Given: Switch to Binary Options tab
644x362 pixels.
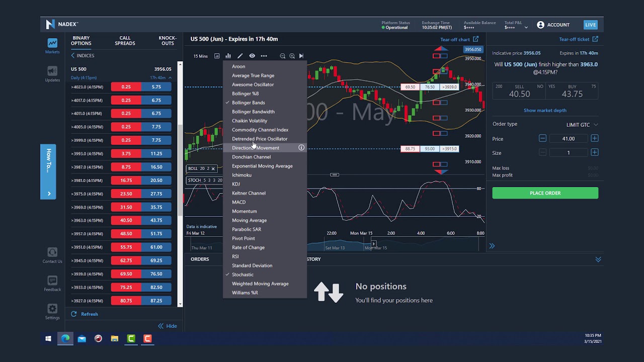Looking at the screenshot, I should [81, 41].
